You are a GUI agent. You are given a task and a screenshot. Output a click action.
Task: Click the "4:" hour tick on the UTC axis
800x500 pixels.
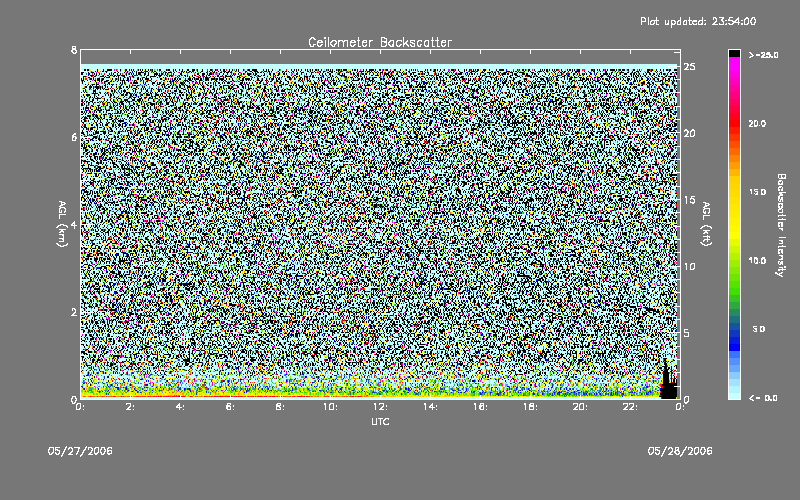click(181, 407)
